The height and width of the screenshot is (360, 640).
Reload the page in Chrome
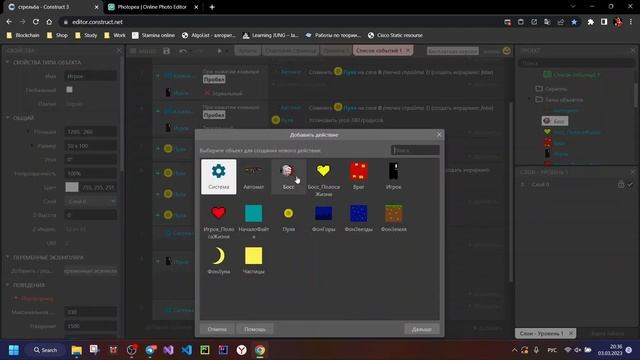[36, 22]
